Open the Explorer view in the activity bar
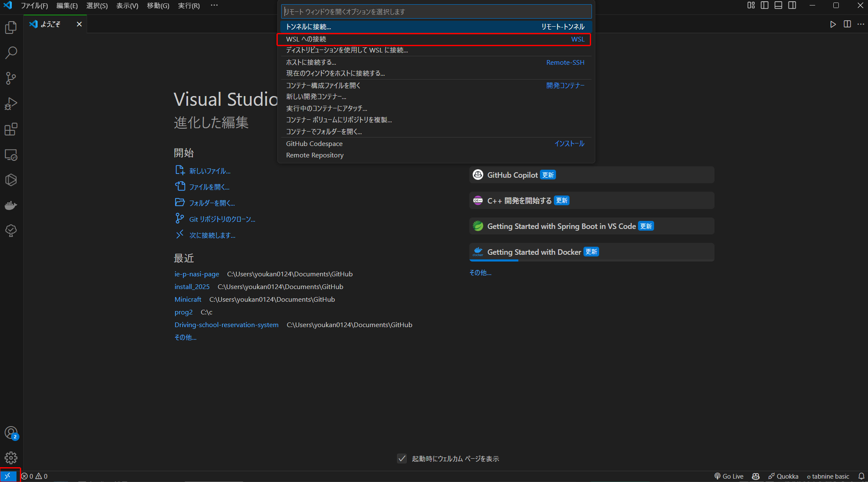The image size is (868, 482). (11, 28)
